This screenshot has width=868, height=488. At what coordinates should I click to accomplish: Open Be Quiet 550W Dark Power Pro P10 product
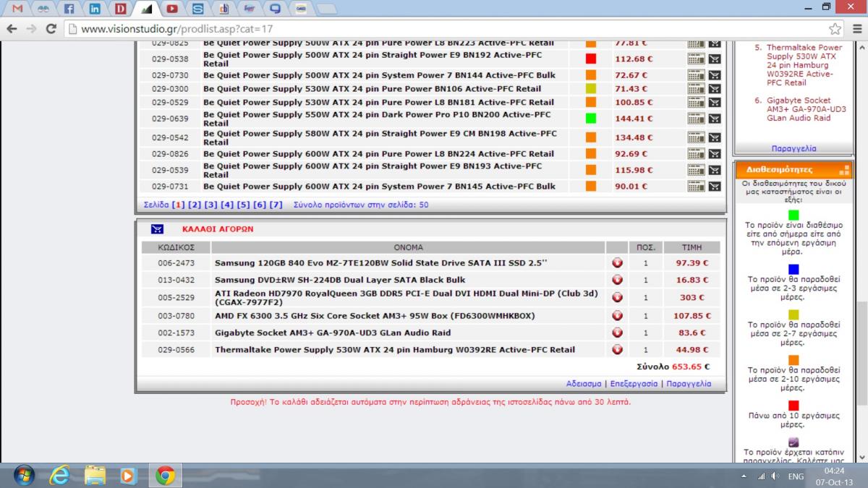point(377,119)
